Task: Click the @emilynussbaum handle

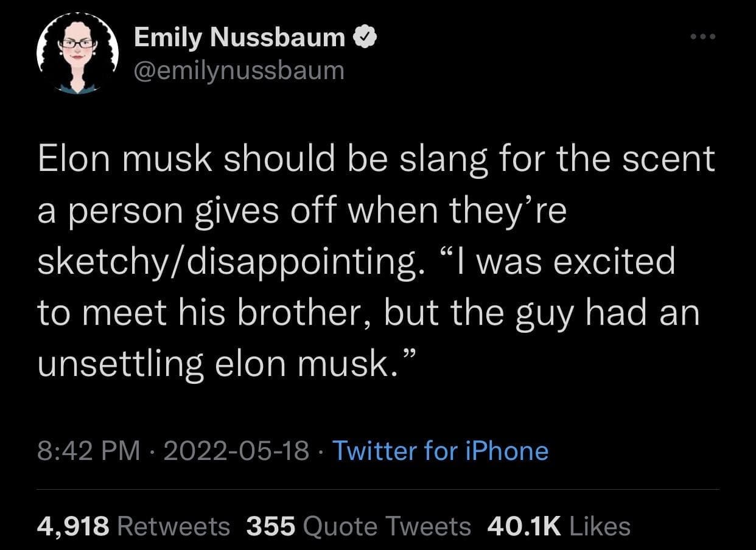Action: tap(239, 71)
